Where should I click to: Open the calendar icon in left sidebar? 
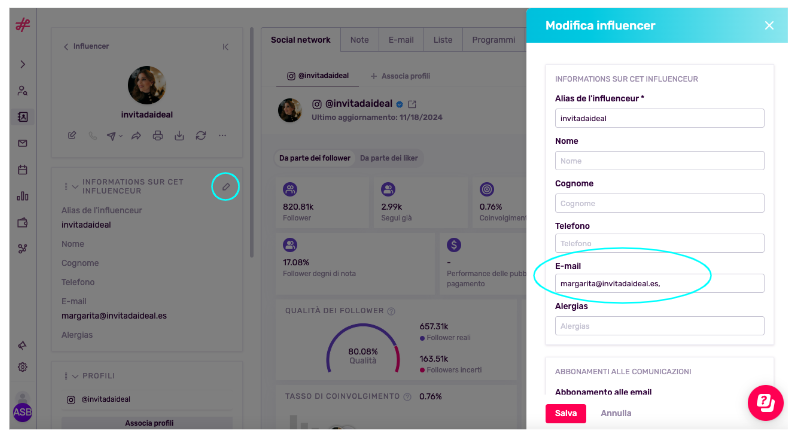point(22,170)
